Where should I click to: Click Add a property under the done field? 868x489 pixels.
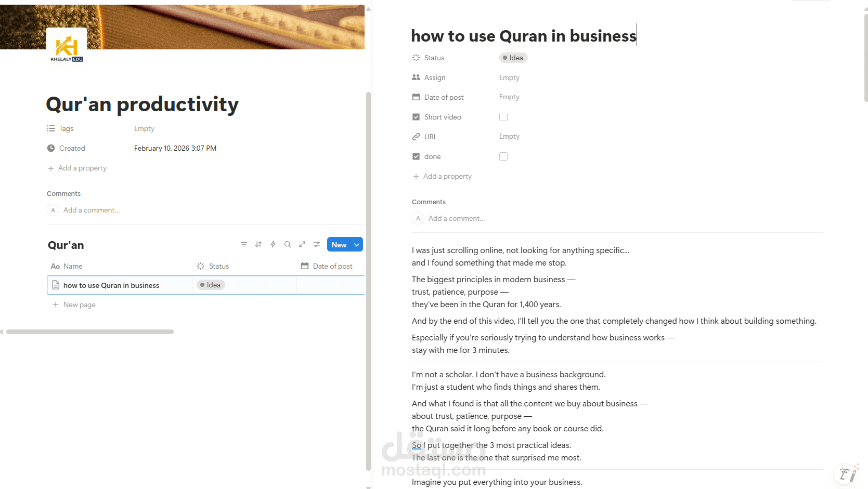point(447,177)
